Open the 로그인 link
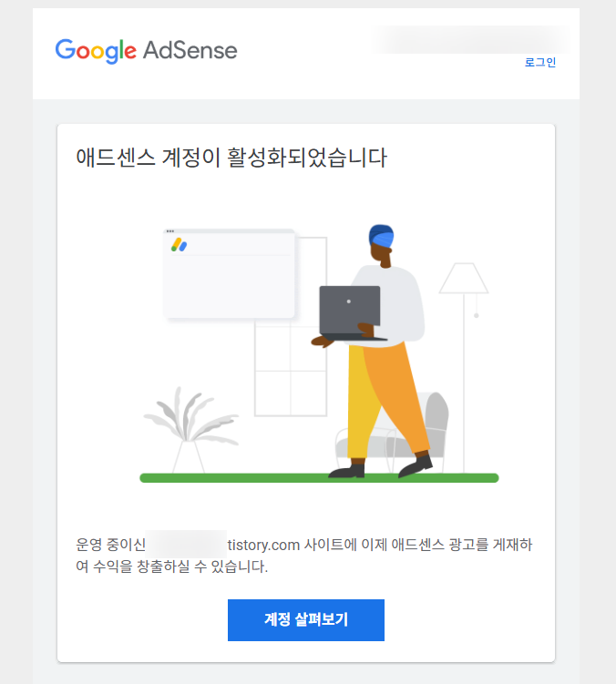616x684 pixels. click(x=540, y=62)
